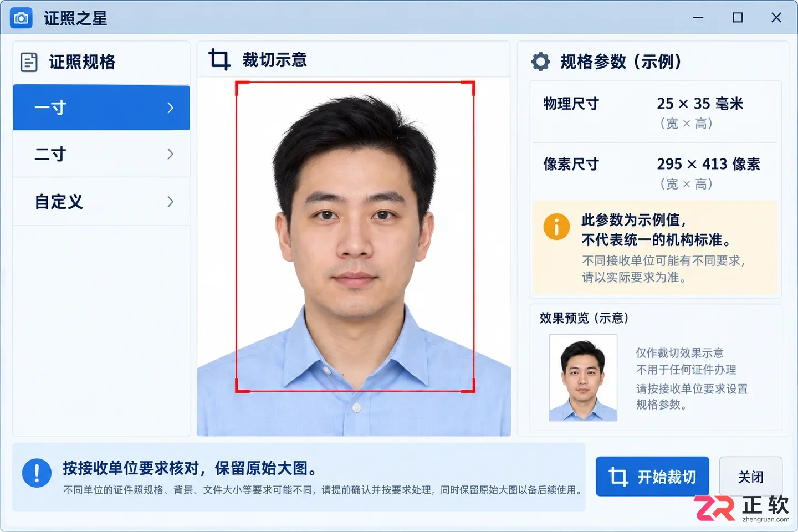Image resolution: width=798 pixels, height=532 pixels.
Task: Select the 二寸 photo size
Action: (x=101, y=154)
